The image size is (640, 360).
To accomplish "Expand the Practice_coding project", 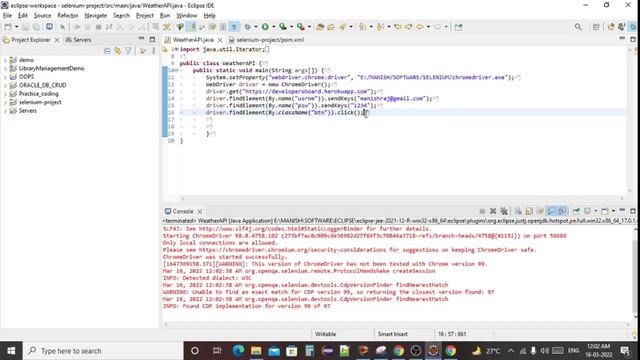I will pyautogui.click(x=5, y=94).
